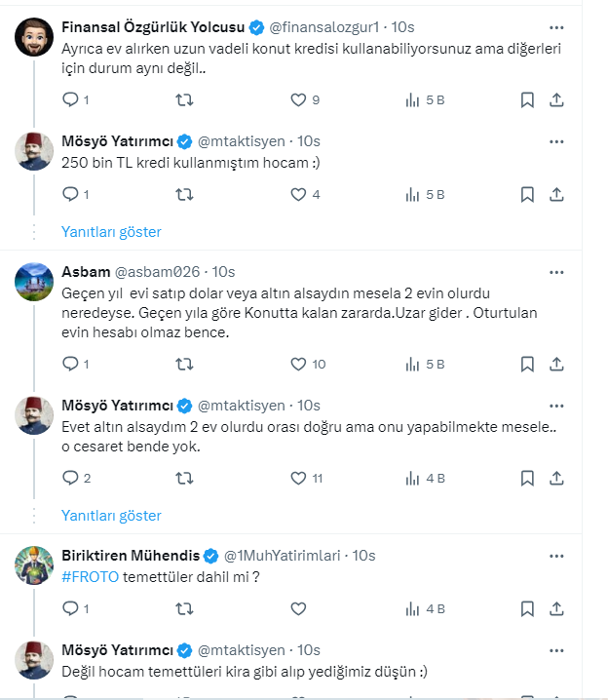Like the tweet with 9 likes
The width and height of the screenshot is (608, 700).
tap(299, 99)
